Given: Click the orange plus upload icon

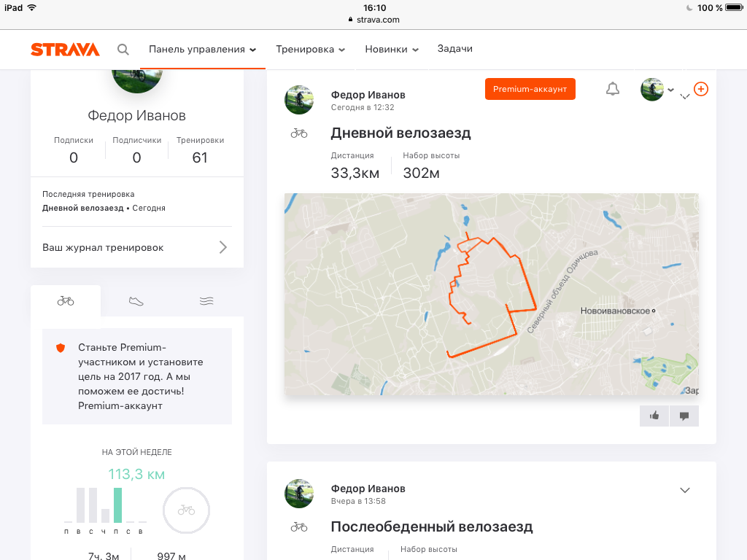Looking at the screenshot, I should click(x=700, y=89).
